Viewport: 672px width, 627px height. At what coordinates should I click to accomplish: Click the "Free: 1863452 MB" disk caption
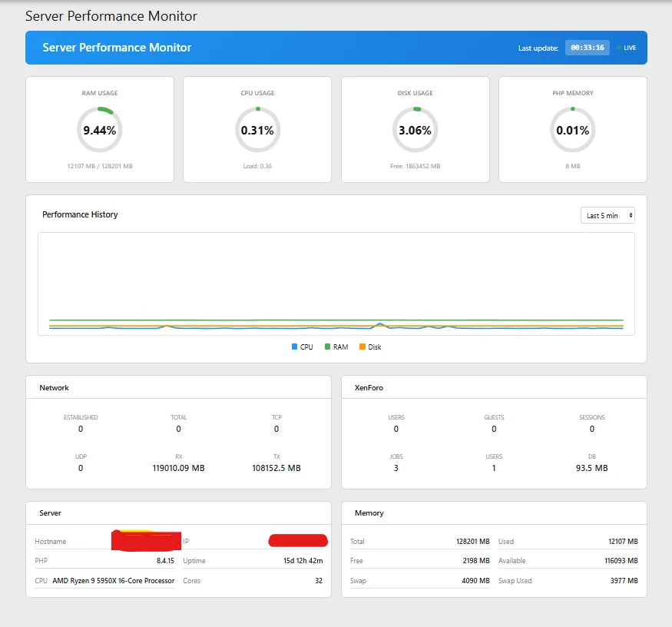tap(415, 166)
